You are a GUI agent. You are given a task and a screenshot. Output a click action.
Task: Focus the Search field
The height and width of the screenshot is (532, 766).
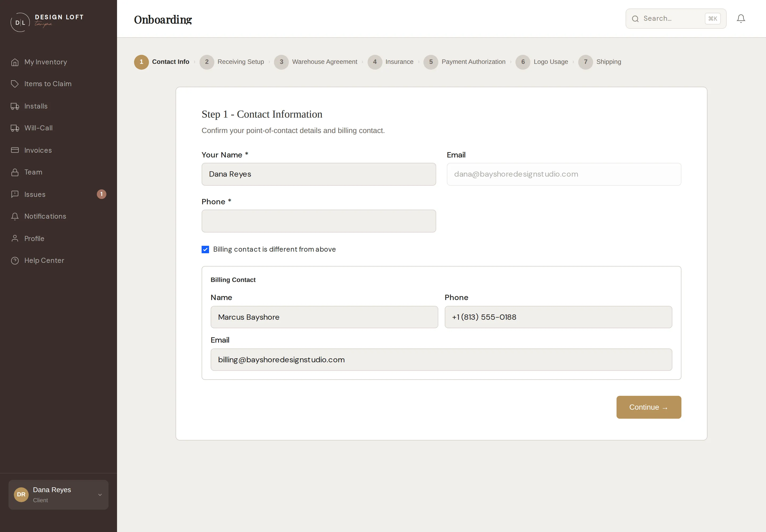676,19
